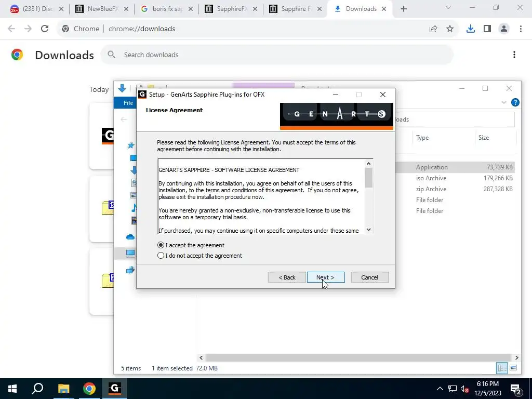Click Explorer back arrow
The height and width of the screenshot is (399, 532).
coord(124,119)
